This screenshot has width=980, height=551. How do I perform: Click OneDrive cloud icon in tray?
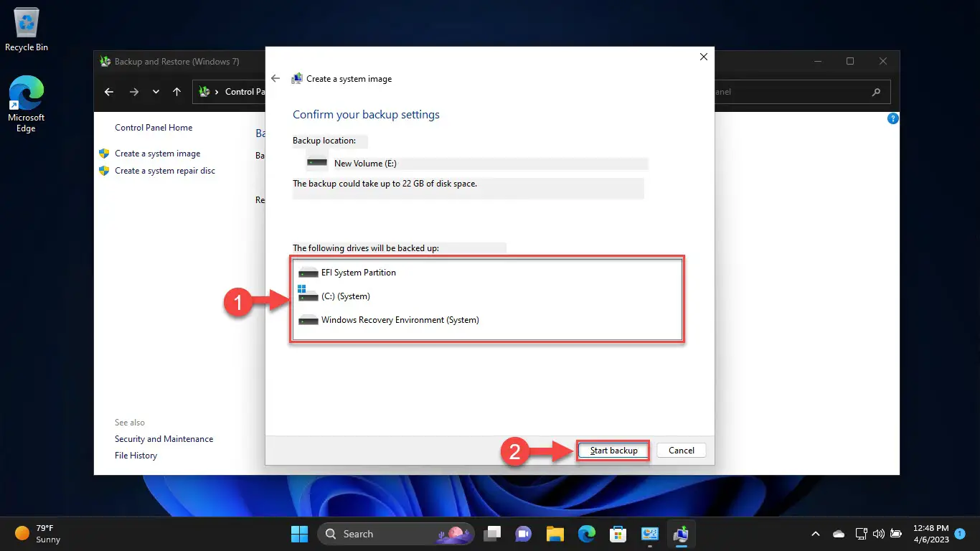coord(839,534)
